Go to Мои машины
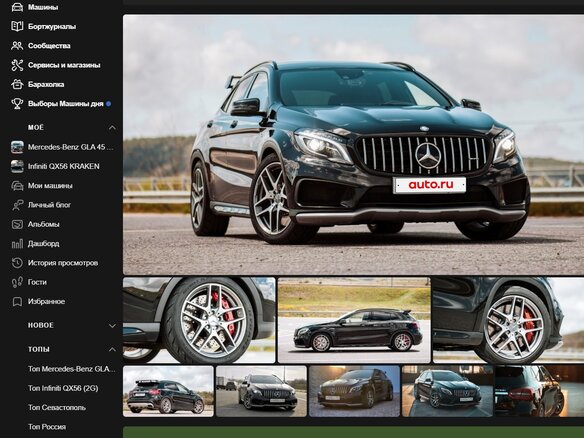This screenshot has width=584, height=438. coord(50,185)
